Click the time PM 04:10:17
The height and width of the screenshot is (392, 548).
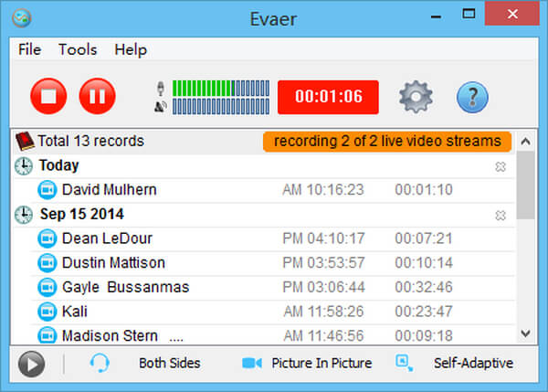pyautogui.click(x=323, y=238)
